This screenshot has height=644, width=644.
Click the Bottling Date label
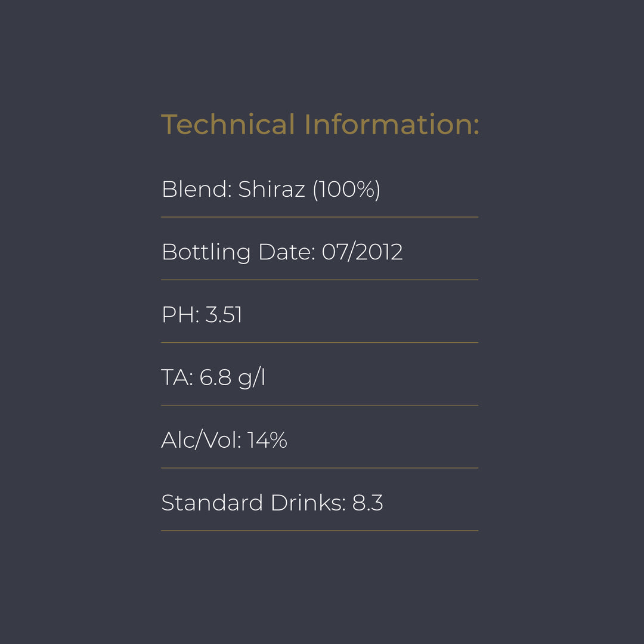[238, 252]
